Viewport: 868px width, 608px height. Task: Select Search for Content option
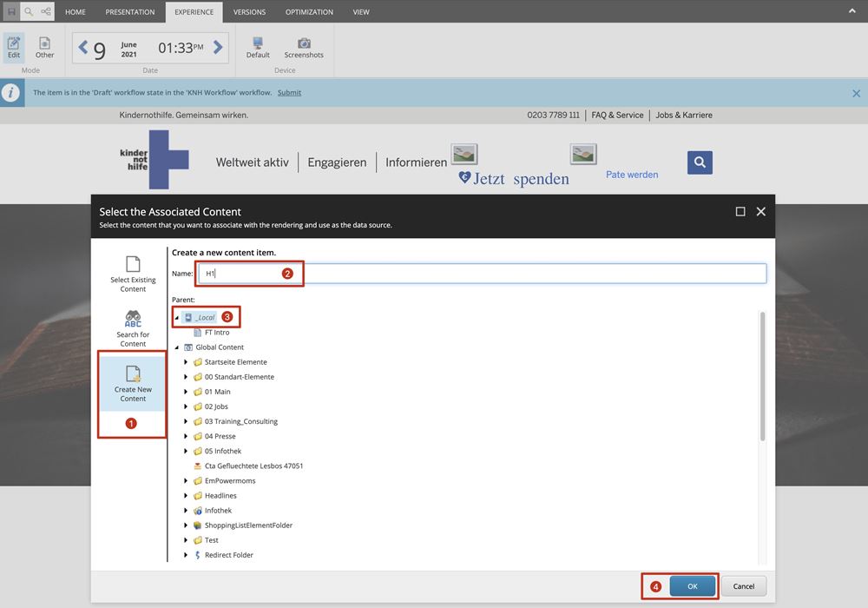pos(133,328)
